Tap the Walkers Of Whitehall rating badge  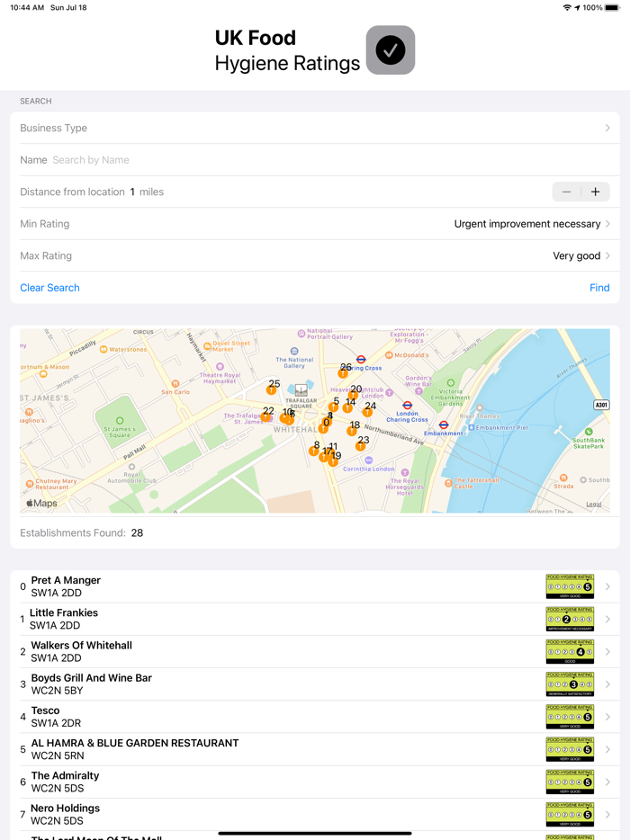pyautogui.click(x=570, y=652)
